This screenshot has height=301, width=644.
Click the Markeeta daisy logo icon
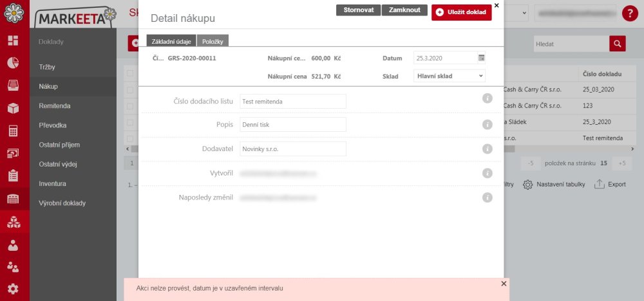tap(14, 13)
